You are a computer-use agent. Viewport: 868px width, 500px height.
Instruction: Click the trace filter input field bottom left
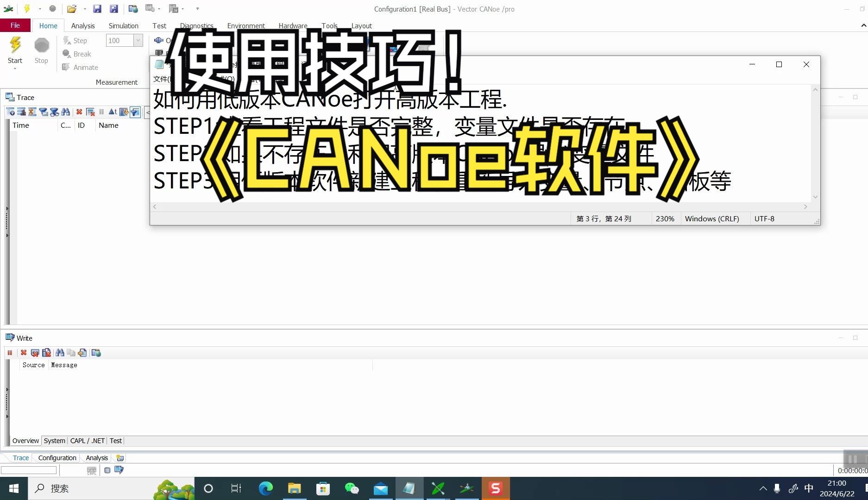coord(29,470)
